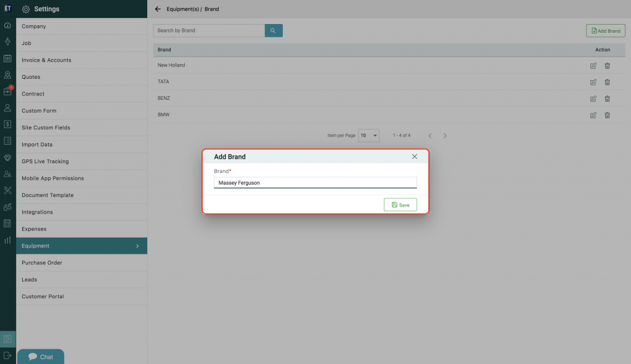Open Custom Form settings

click(x=82, y=111)
